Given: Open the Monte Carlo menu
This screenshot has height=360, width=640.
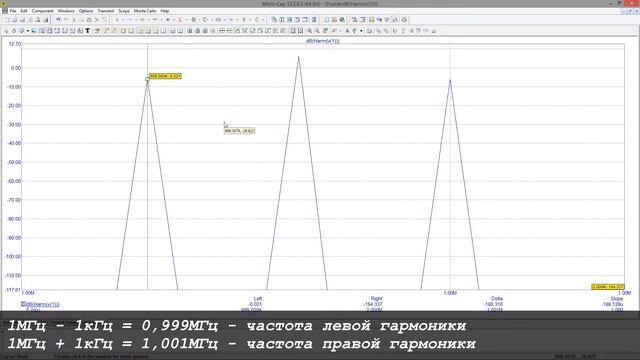Looking at the screenshot, I should (145, 11).
